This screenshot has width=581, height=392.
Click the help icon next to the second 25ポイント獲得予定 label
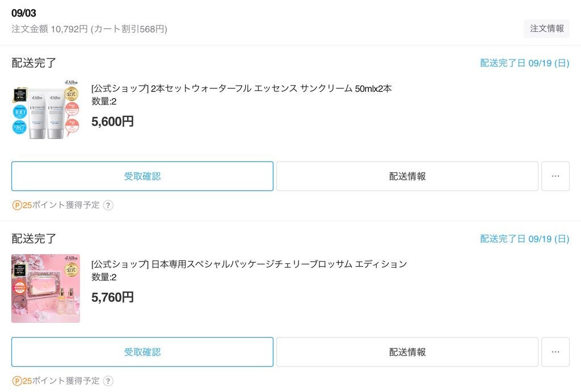click(x=108, y=381)
